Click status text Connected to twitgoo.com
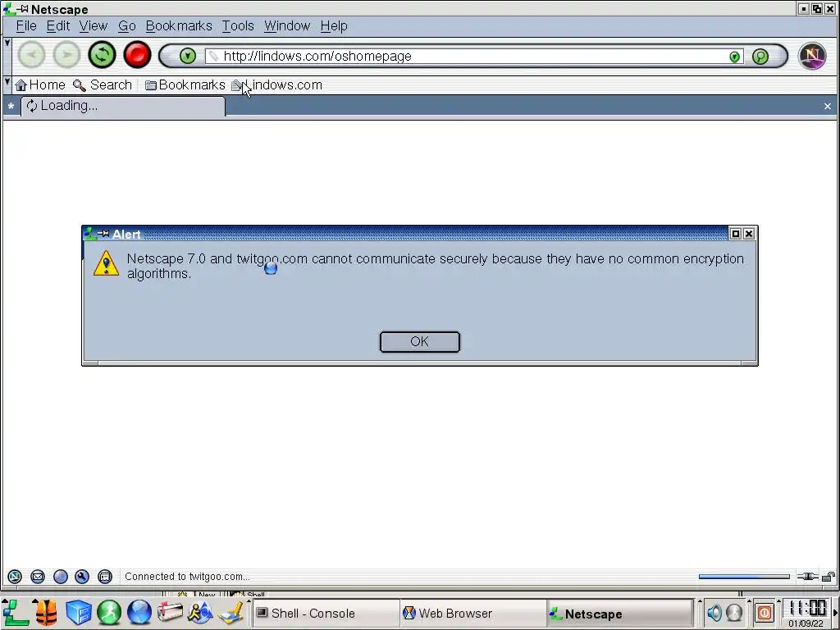 [x=188, y=577]
